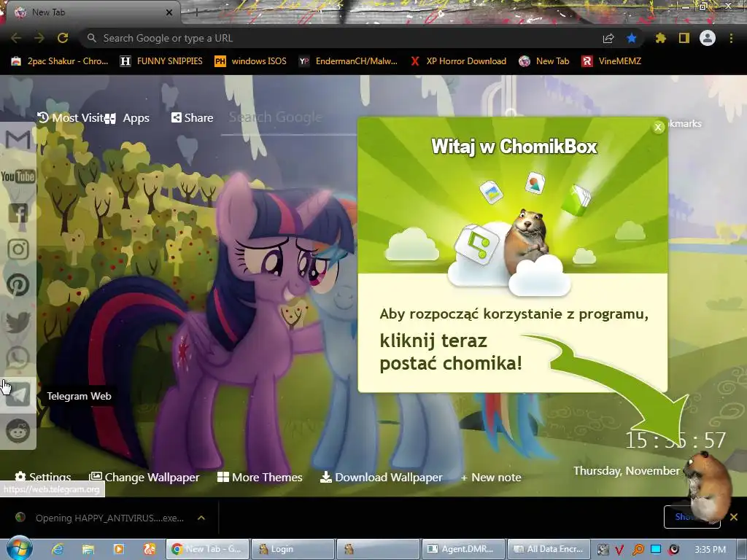
Task: Launch Windows Media Player from taskbar
Action: click(119, 549)
